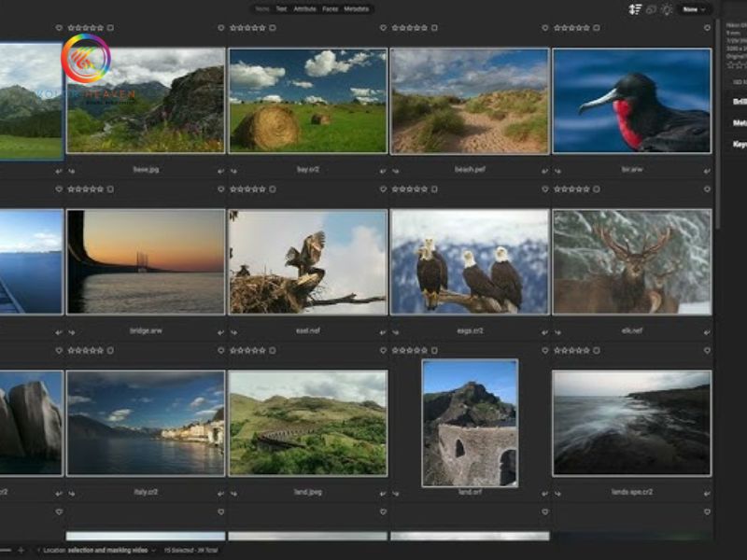Rotate base.jpg clockwise

[x=220, y=171]
